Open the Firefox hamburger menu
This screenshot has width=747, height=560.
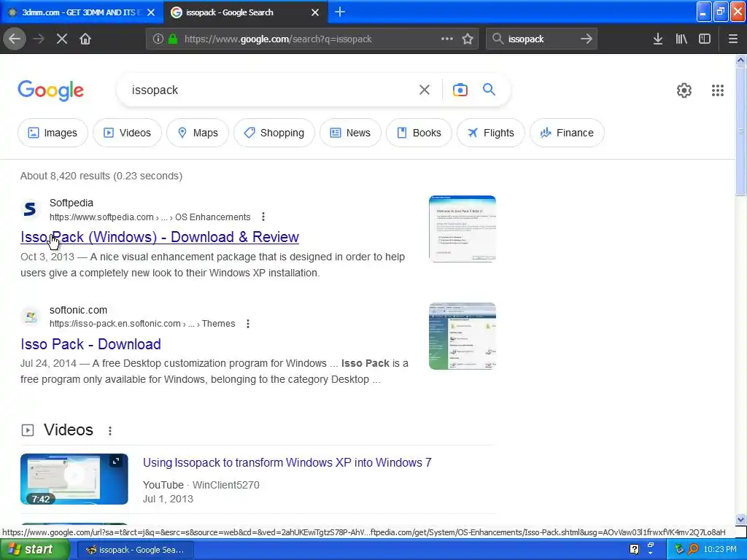pos(733,39)
